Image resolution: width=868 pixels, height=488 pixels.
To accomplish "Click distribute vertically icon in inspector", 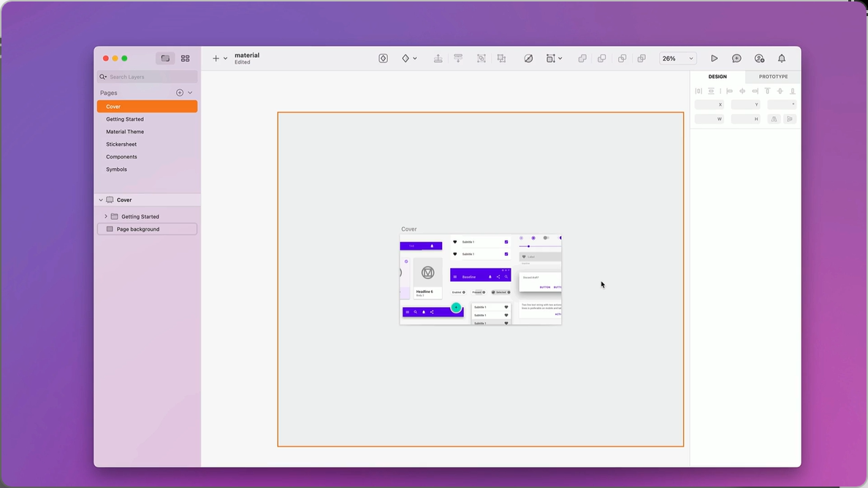I will 712,91.
